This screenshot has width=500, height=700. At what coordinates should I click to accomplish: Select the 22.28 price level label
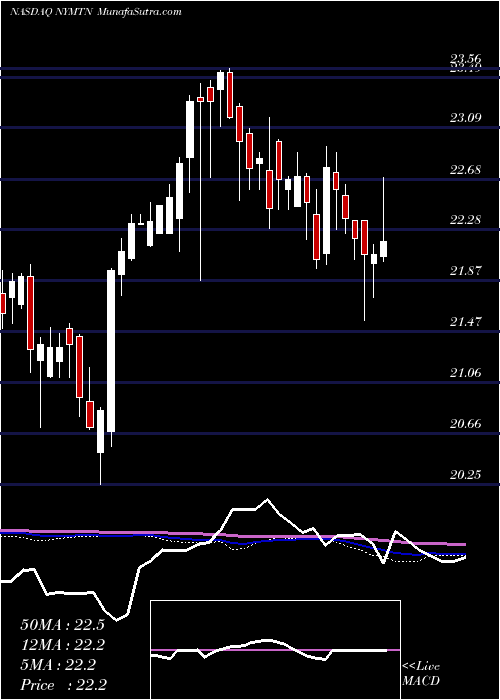[x=466, y=220]
